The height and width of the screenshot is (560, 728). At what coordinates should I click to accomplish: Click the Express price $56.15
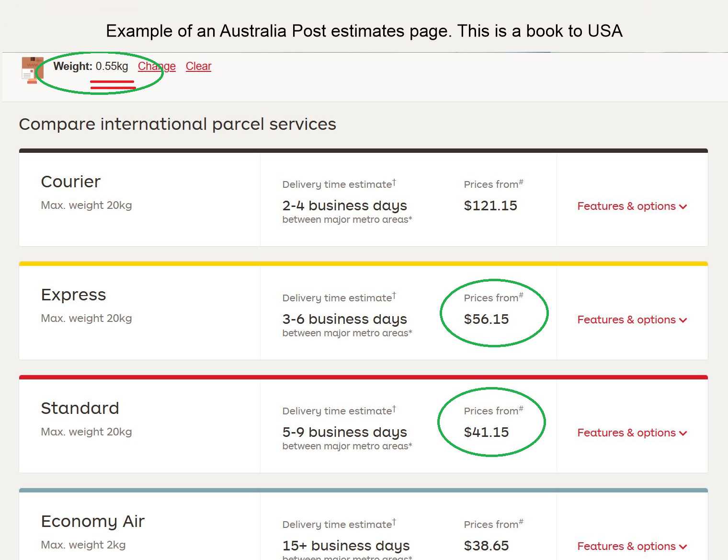[x=486, y=319]
